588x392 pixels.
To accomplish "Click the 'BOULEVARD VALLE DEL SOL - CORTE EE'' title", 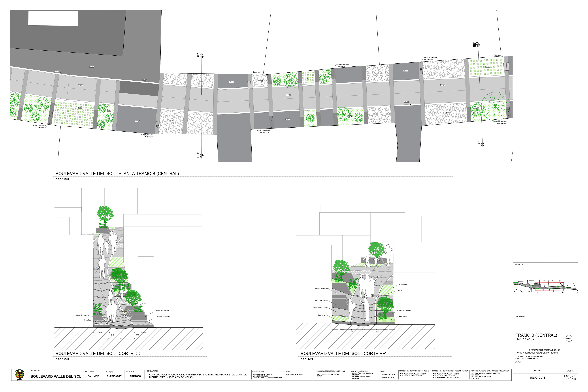I will pyautogui.click(x=343, y=354).
